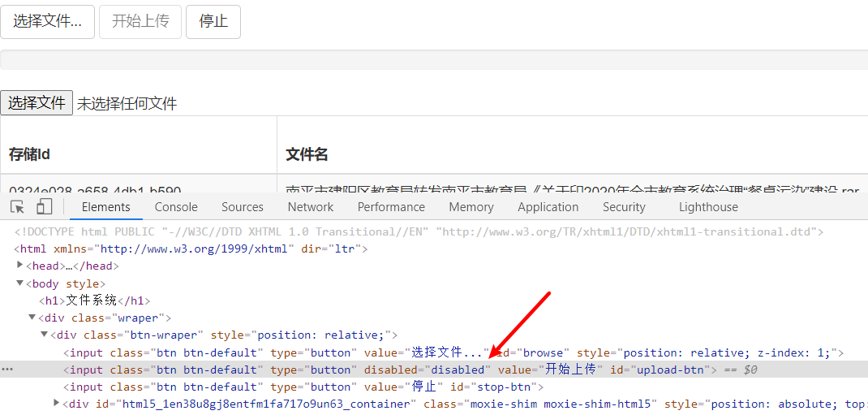Expand the head node in DOM tree
This screenshot has width=868, height=415.
tap(20, 266)
